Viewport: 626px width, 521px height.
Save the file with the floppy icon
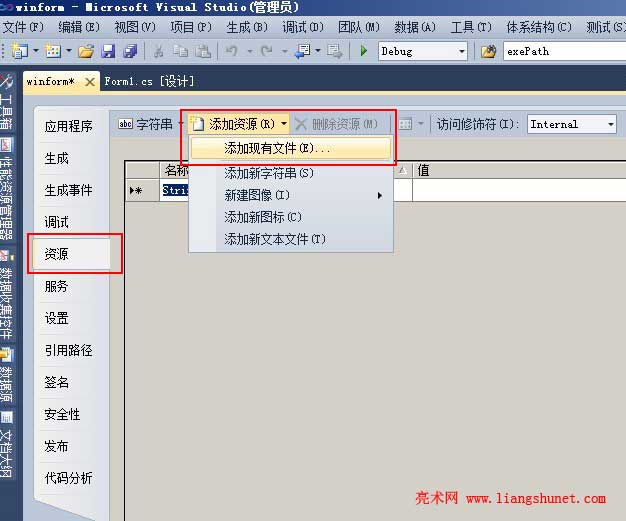click(108, 51)
